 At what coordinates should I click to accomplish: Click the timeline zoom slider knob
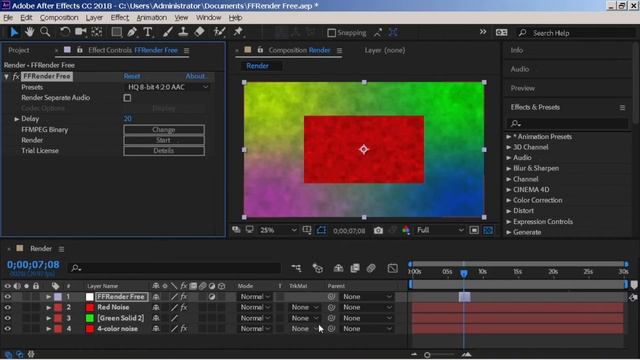pyautogui.click(x=427, y=355)
